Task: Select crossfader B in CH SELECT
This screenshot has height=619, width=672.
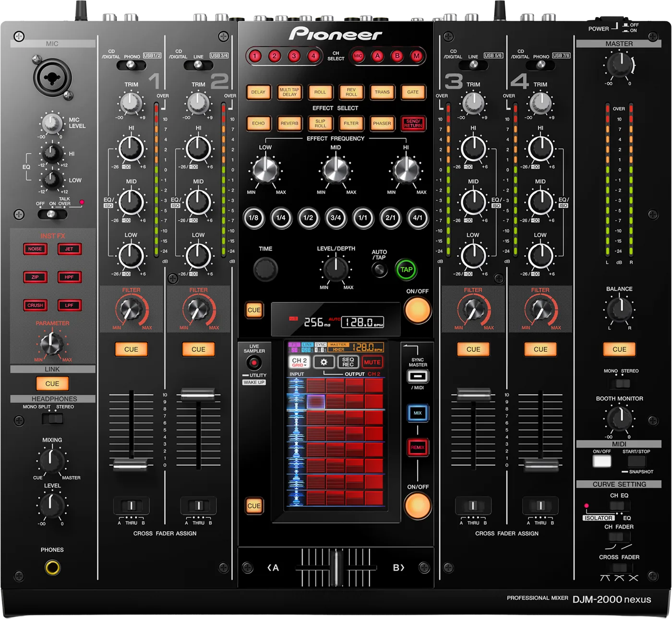Action: pos(397,56)
